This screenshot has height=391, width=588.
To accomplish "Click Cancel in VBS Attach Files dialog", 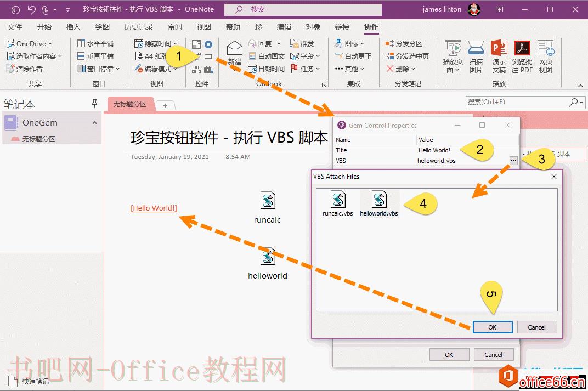I will (x=536, y=327).
